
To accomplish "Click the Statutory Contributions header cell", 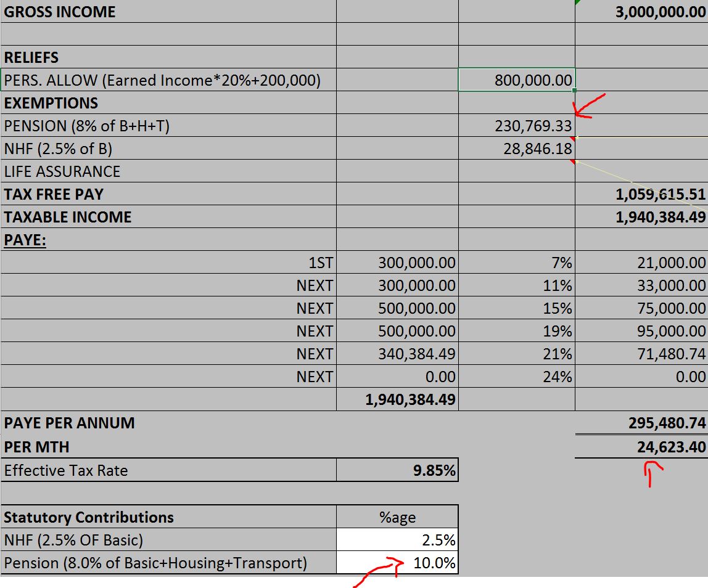I will pyautogui.click(x=168, y=517).
